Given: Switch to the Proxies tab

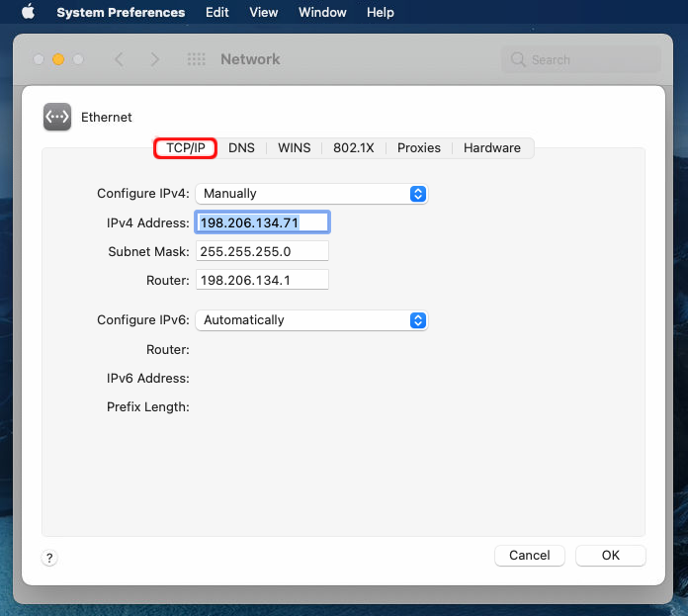Looking at the screenshot, I should click(x=418, y=148).
